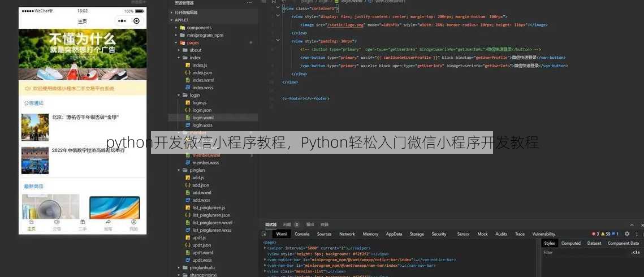Click the index.wxss file icon

pyautogui.click(x=188, y=88)
